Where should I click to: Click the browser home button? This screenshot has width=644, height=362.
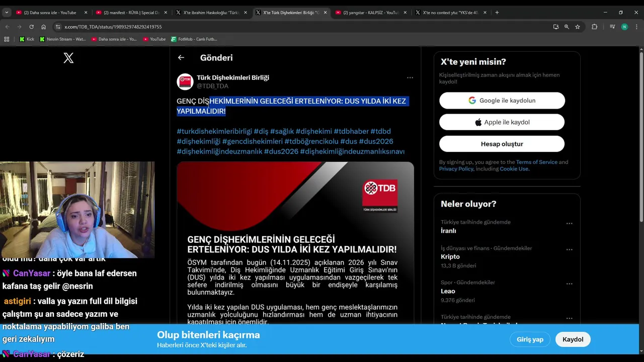[43, 27]
